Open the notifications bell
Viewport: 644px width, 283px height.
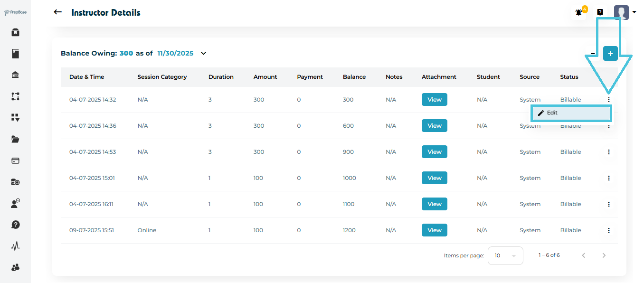[x=579, y=12]
